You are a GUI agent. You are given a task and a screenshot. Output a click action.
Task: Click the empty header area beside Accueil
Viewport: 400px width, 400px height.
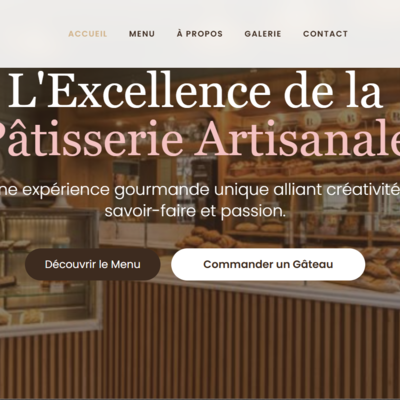32,34
